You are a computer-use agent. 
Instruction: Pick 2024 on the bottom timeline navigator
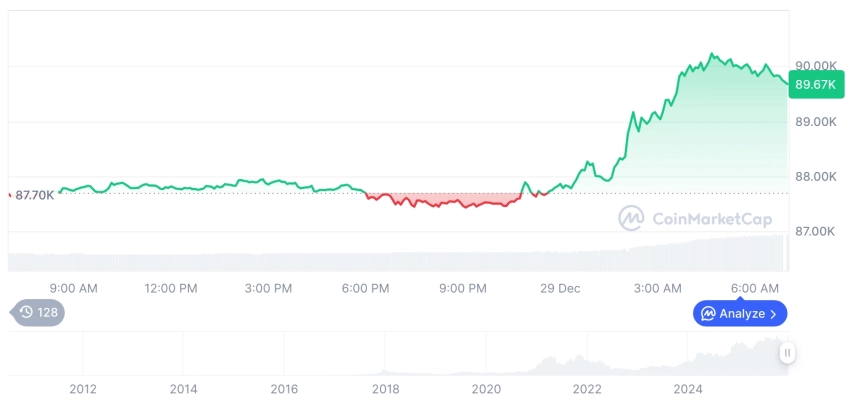688,388
